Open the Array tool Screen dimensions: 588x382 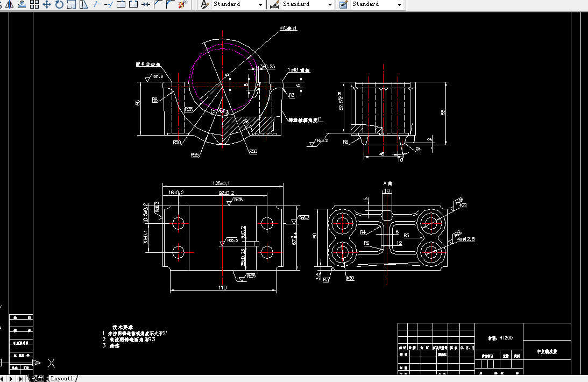pyautogui.click(x=34, y=5)
